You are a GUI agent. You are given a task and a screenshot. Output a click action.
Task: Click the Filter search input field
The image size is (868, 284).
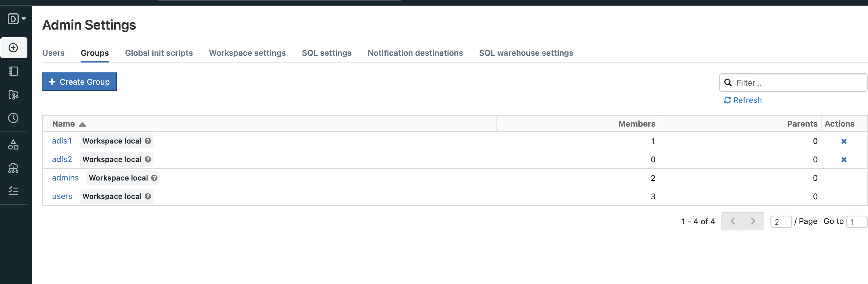tap(798, 83)
